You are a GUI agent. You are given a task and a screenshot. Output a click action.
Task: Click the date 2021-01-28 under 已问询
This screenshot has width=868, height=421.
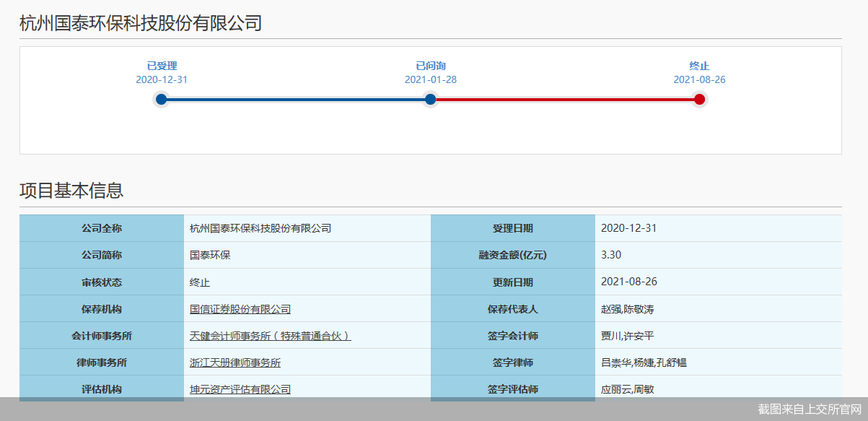pyautogui.click(x=431, y=80)
